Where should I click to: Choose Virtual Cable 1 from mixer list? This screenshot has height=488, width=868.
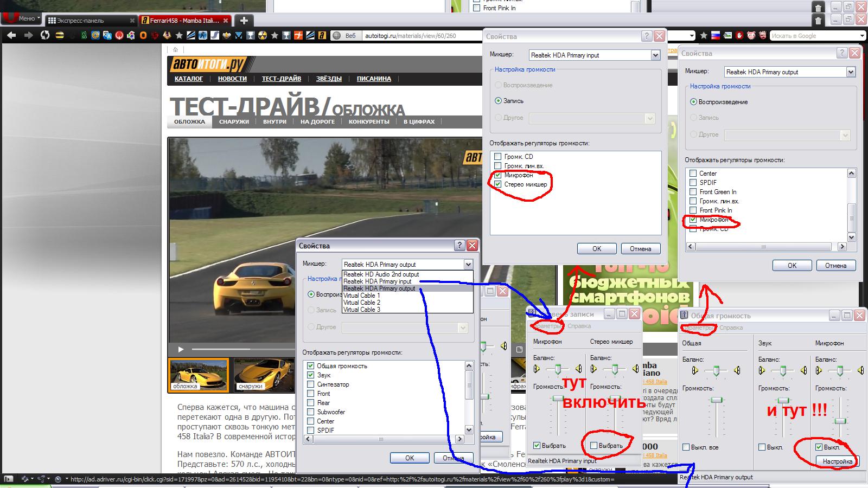click(x=362, y=296)
